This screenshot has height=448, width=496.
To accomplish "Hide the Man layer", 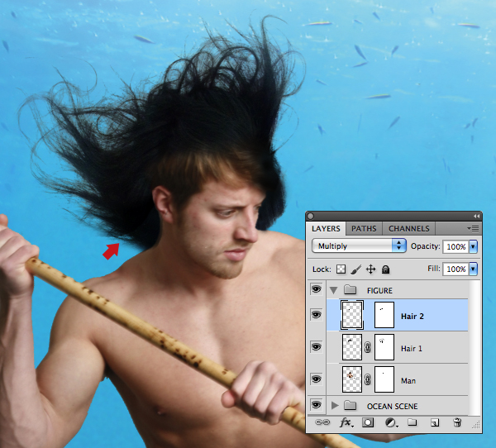I will click(317, 379).
